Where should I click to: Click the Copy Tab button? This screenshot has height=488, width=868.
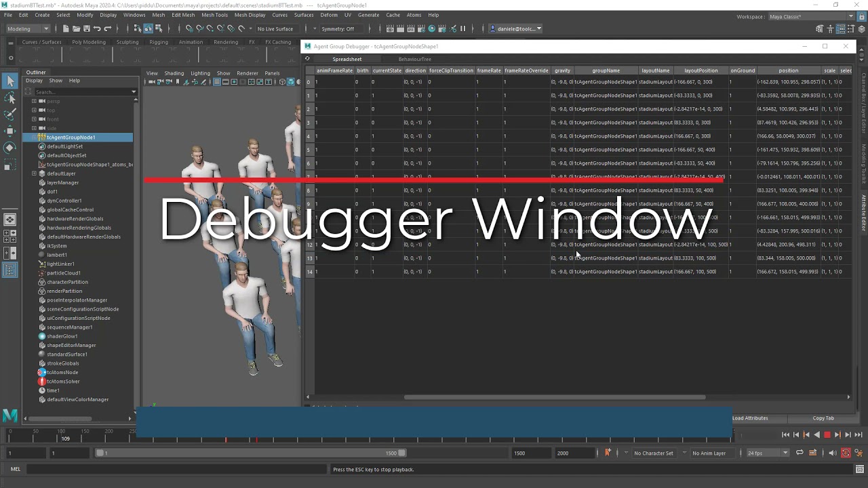[x=823, y=418]
